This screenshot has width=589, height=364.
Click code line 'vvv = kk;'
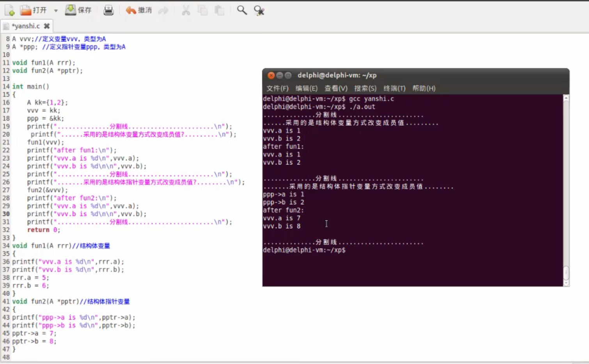pos(44,110)
